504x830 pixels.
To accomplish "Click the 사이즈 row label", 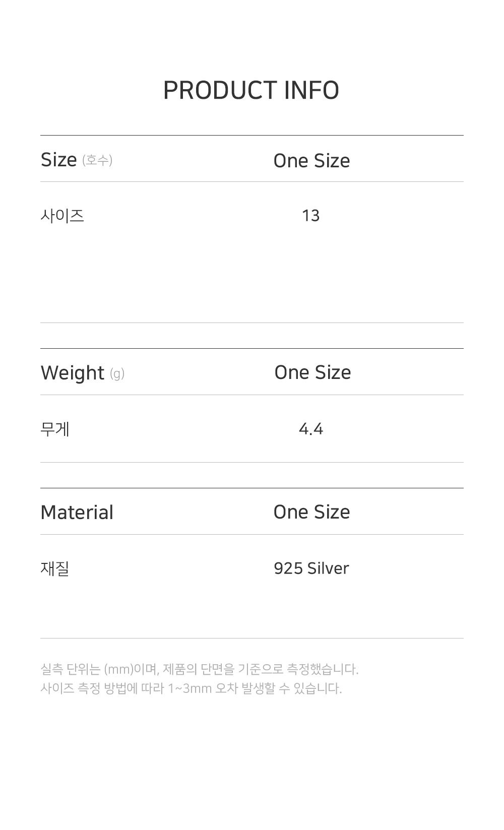I will point(62,216).
